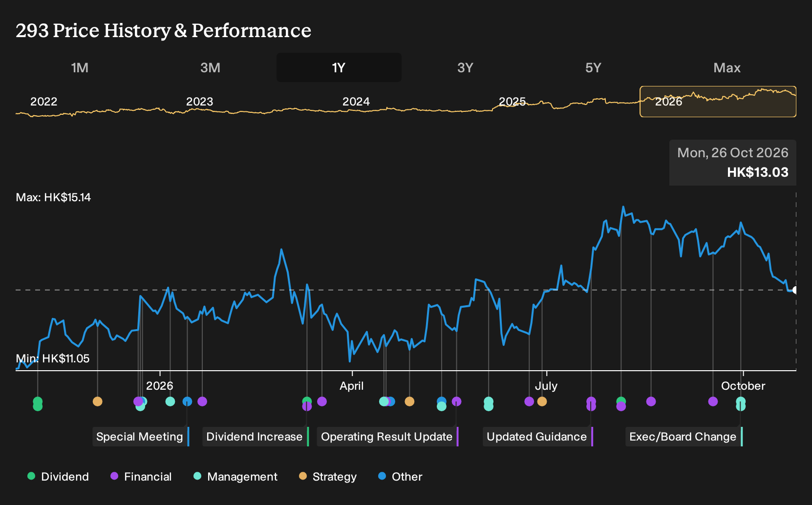Select the 5Y time range tab
This screenshot has height=505, width=812.
[x=593, y=67]
